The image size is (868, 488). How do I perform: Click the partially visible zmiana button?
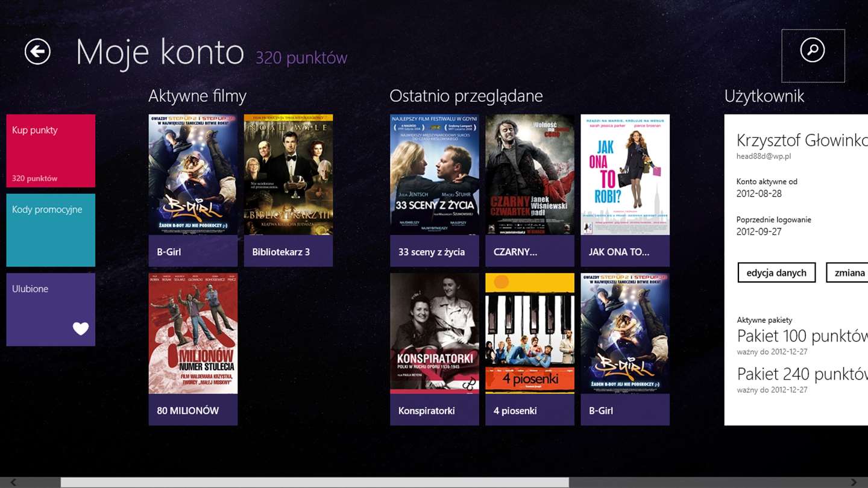pyautogui.click(x=848, y=272)
